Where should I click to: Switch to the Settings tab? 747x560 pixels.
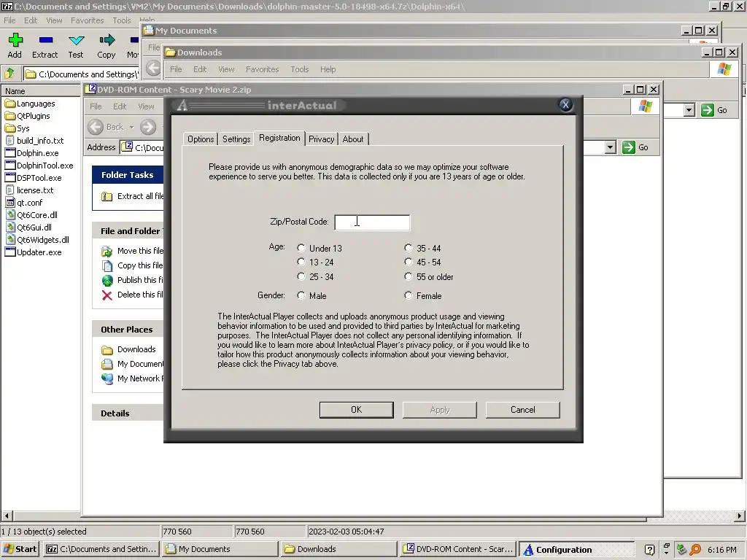pyautogui.click(x=236, y=139)
